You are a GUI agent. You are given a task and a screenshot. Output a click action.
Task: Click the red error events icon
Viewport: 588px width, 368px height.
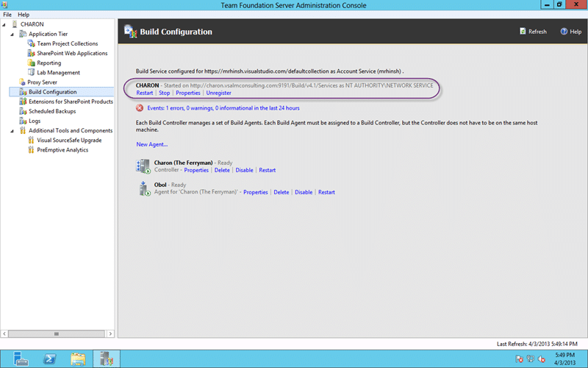[140, 108]
